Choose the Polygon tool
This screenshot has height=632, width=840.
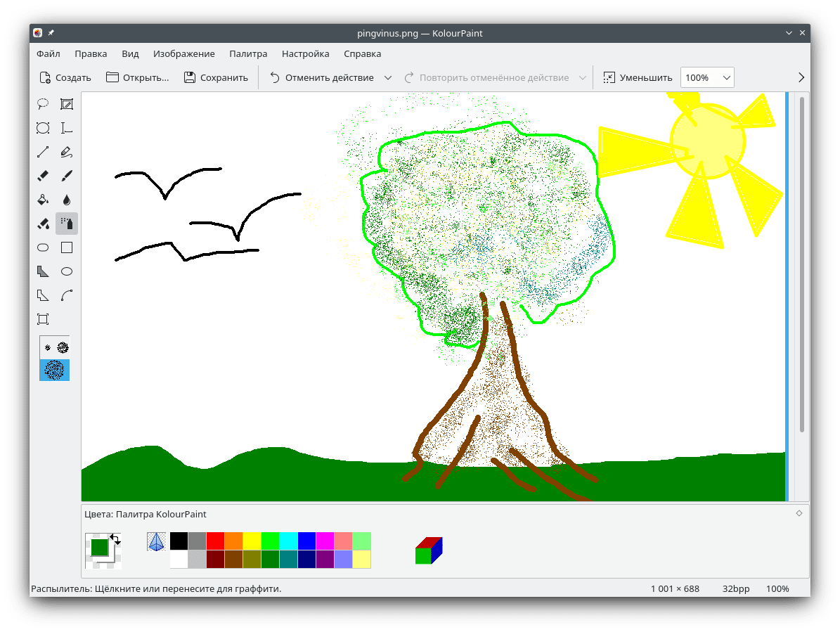[43, 271]
